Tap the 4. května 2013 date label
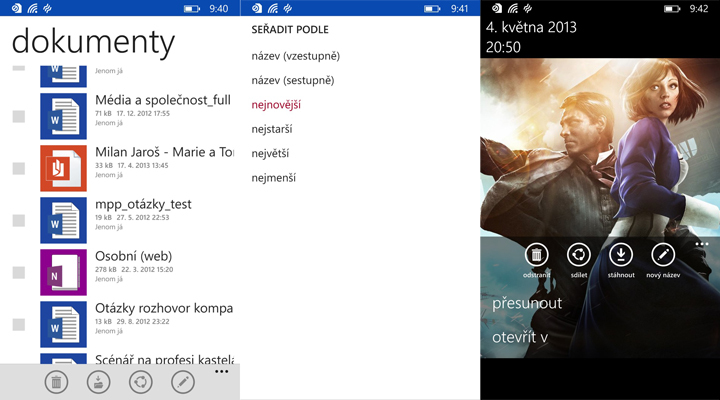This screenshot has width=720, height=400. tap(531, 27)
